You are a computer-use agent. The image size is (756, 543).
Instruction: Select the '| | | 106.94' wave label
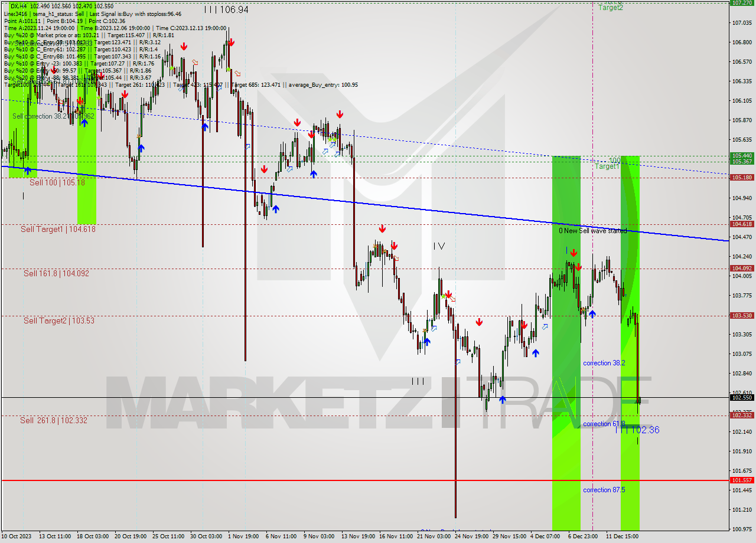click(x=226, y=9)
